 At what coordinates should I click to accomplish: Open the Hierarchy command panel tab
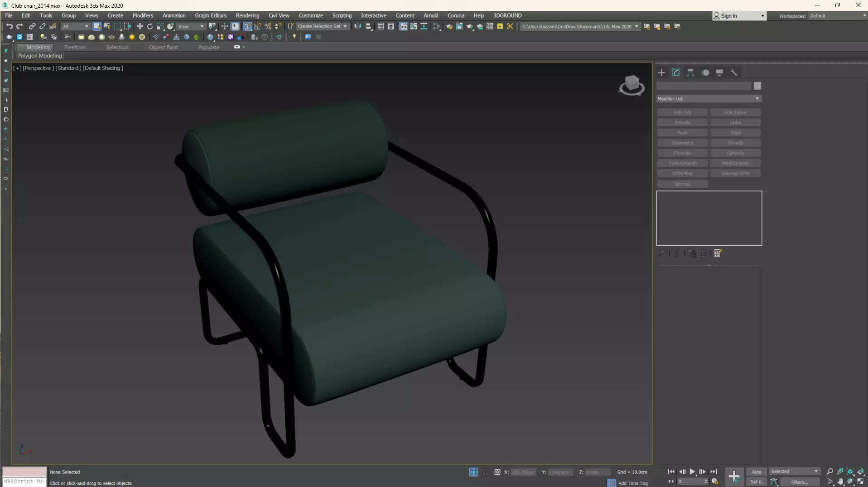tap(690, 72)
